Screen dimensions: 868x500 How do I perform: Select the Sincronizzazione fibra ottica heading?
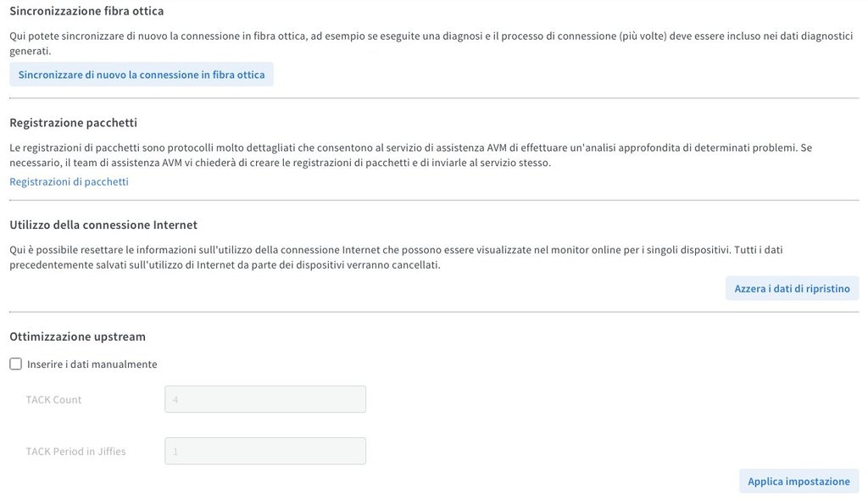[x=86, y=11]
